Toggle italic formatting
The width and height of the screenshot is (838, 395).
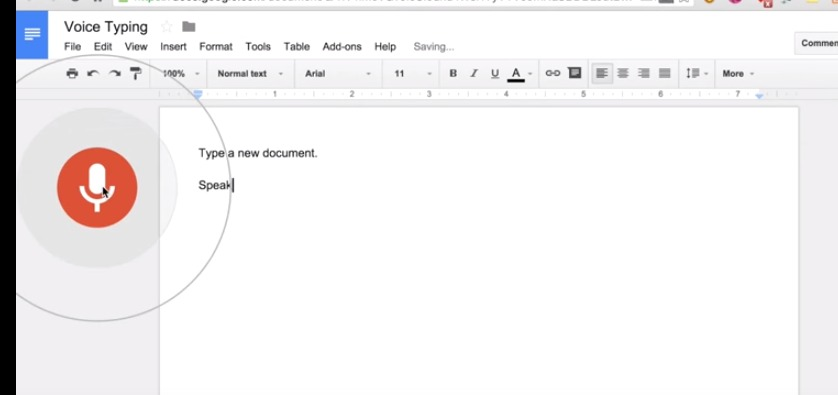[474, 74]
